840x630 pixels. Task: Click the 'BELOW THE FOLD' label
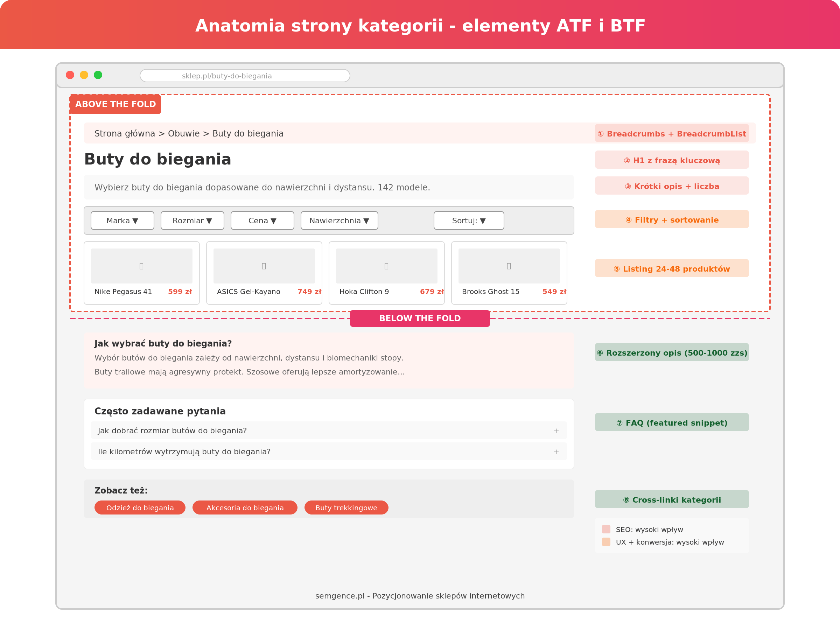coord(420,318)
